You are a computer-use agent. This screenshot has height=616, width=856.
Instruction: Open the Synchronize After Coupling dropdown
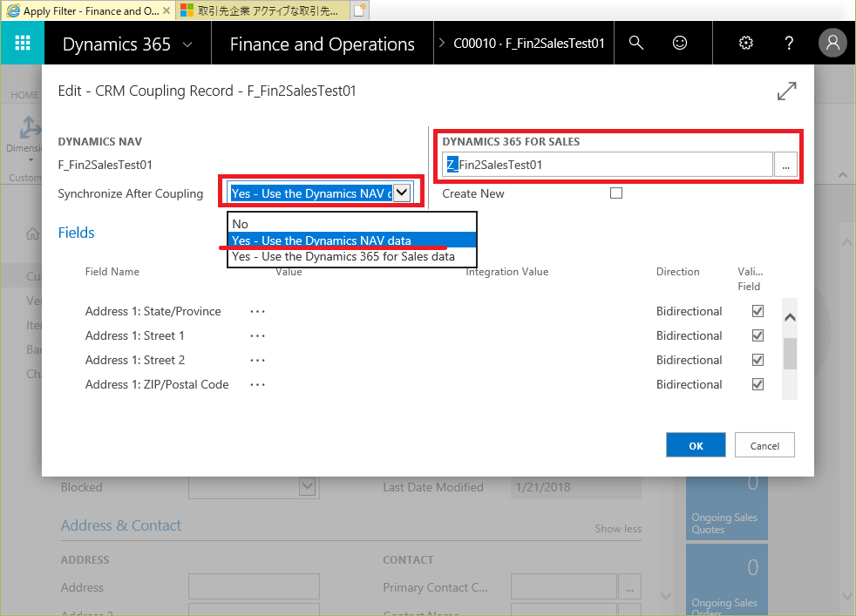pos(402,193)
